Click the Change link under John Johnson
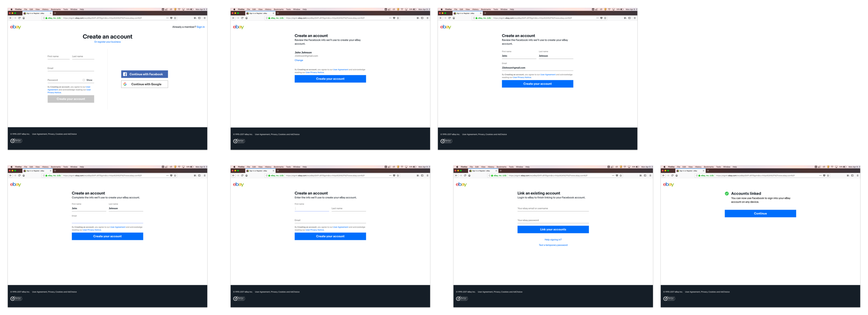The image size is (868, 315). 299,60
